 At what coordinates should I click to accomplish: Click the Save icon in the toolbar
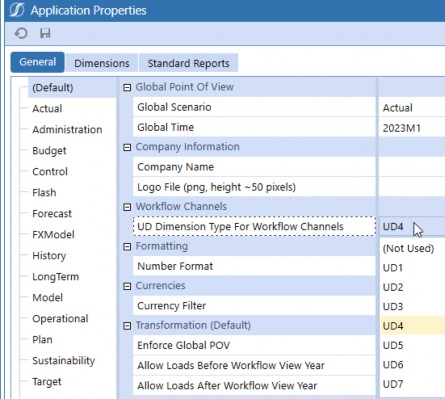pyautogui.click(x=45, y=33)
